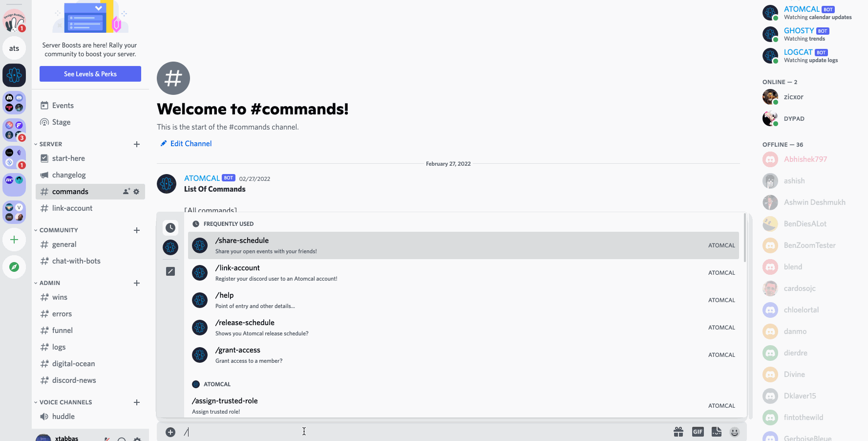
Task: Focus the message input field
Action: coord(425,432)
